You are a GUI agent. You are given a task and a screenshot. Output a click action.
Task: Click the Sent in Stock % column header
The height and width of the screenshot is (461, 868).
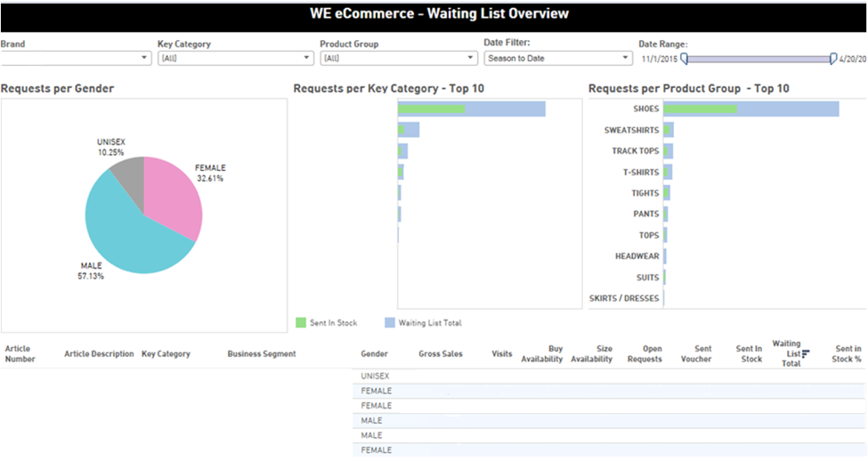click(x=848, y=354)
